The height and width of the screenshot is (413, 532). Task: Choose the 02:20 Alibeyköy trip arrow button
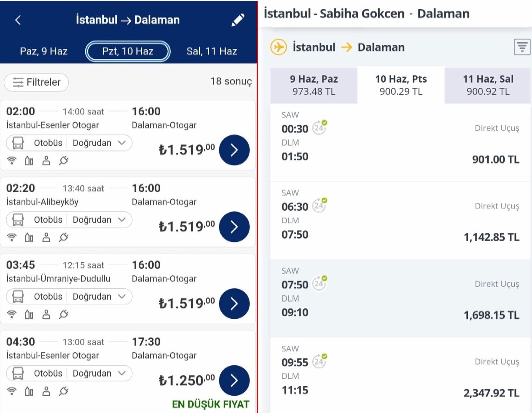coord(234,227)
